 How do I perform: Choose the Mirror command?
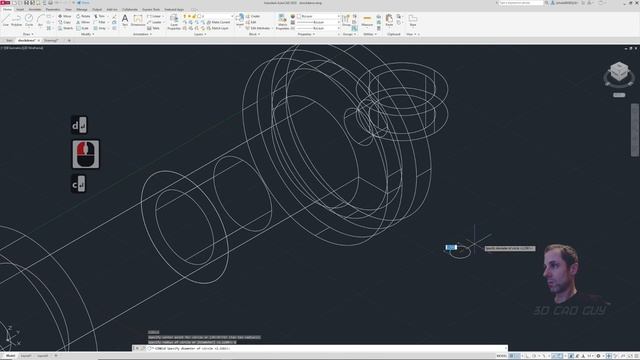click(83, 22)
